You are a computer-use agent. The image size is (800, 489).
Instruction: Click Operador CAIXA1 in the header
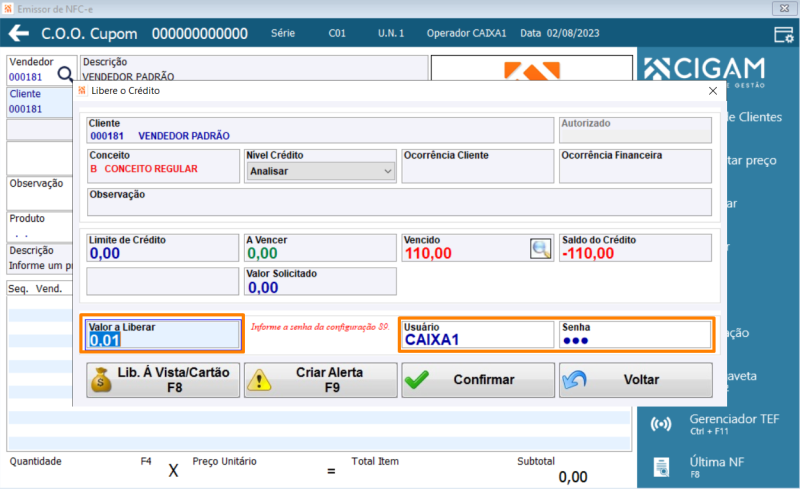(466, 33)
